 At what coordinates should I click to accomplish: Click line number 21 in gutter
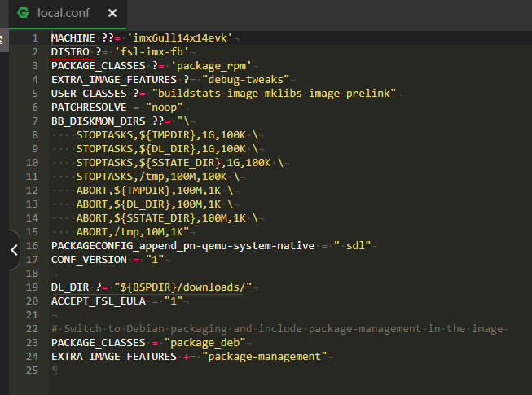[32, 315]
